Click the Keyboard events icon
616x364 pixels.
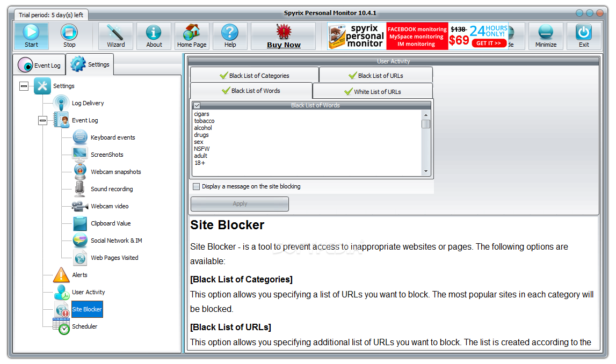pos(80,137)
